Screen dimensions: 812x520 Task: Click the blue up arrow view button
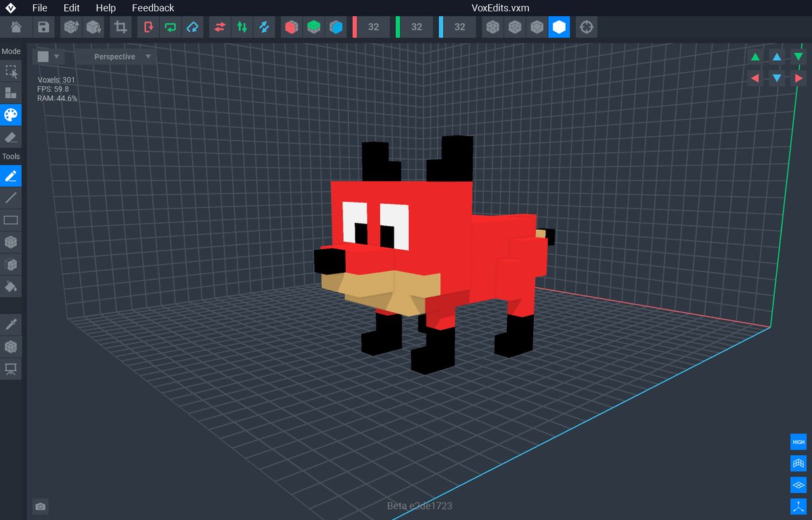click(777, 57)
